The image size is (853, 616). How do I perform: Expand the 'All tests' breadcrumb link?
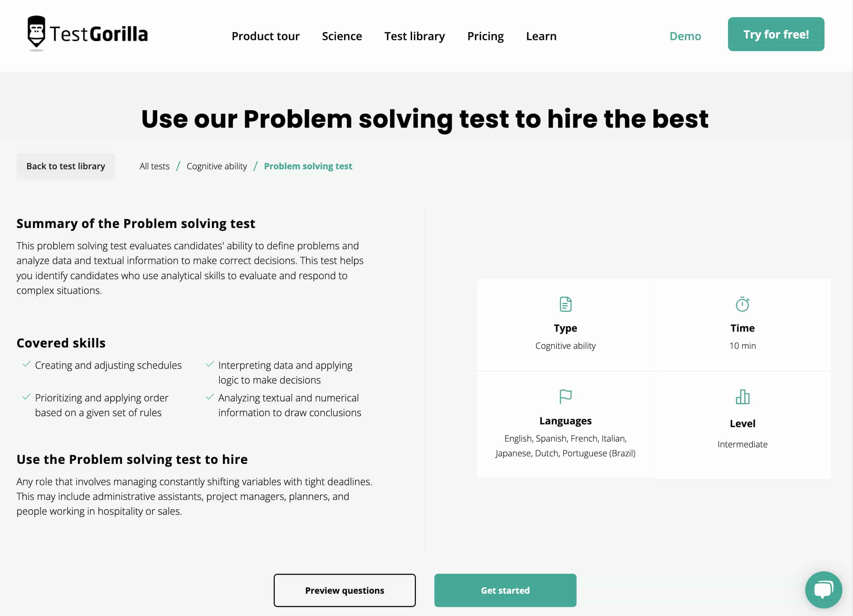(153, 166)
